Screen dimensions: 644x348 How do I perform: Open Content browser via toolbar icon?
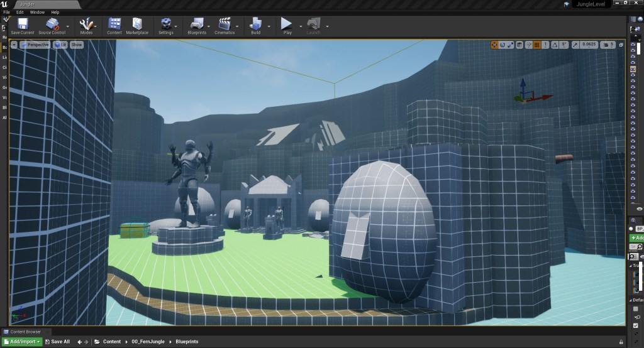(114, 25)
